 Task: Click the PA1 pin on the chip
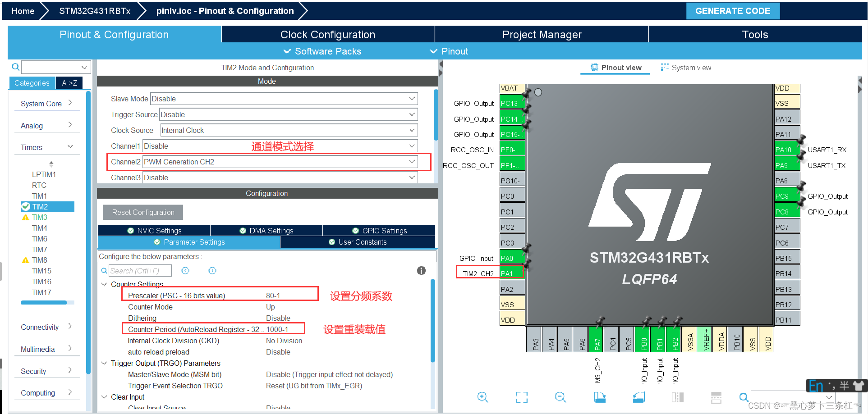coord(512,273)
